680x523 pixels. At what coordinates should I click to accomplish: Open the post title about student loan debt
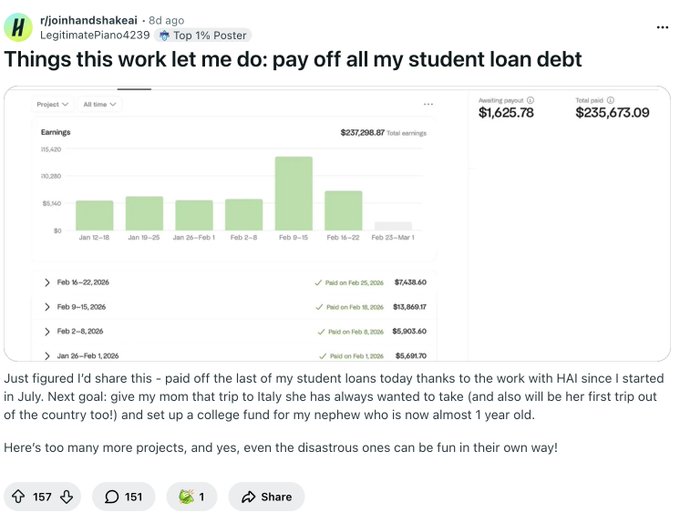point(293,59)
